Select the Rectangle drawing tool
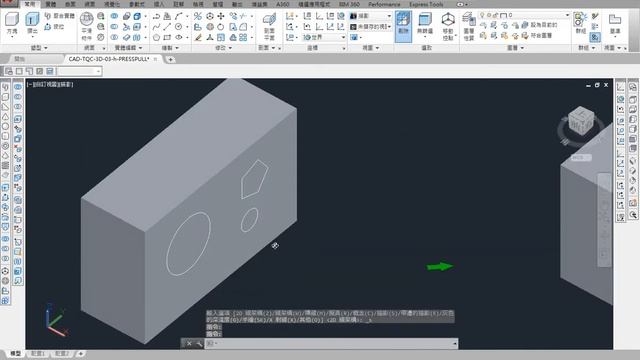 coord(167,38)
